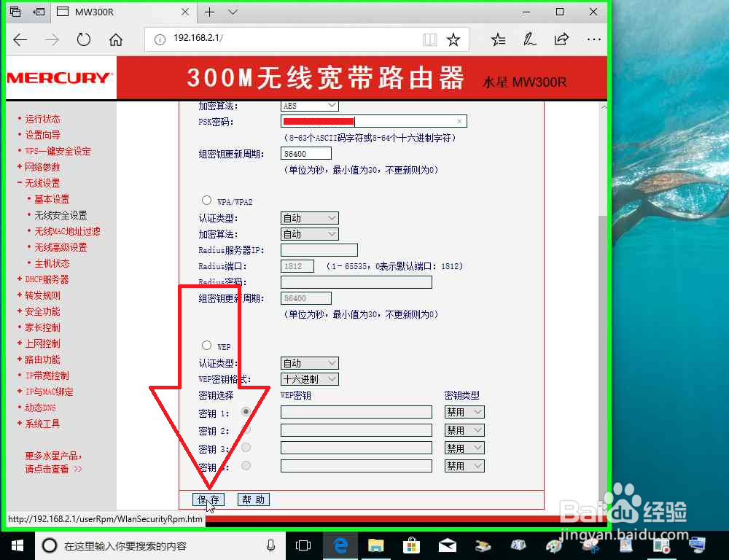
Task: Open reading list icon in address bar
Action: click(429, 40)
